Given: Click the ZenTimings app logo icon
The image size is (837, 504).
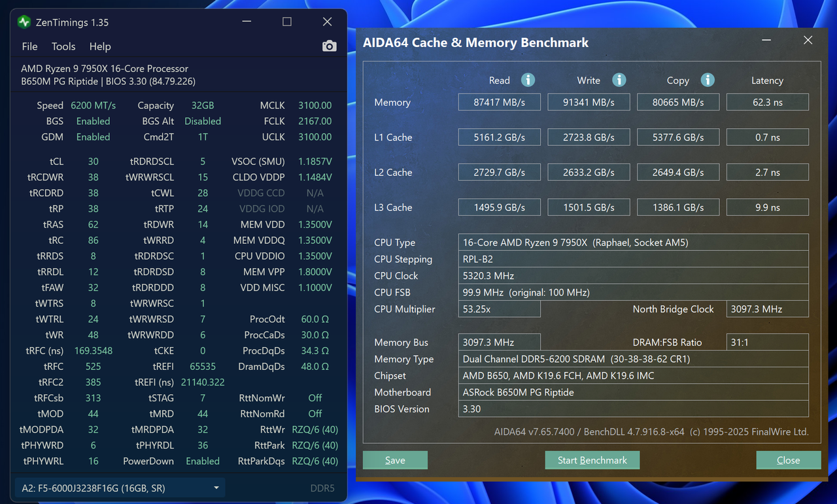Looking at the screenshot, I should pyautogui.click(x=24, y=22).
